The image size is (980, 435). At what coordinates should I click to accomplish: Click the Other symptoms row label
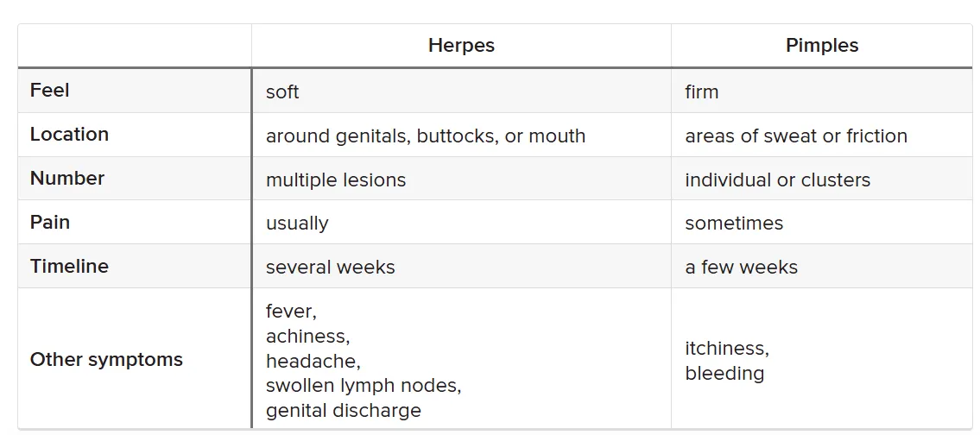click(106, 360)
